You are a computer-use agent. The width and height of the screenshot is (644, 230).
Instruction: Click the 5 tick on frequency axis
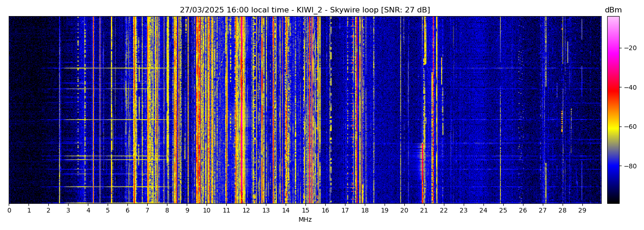[x=108, y=211]
